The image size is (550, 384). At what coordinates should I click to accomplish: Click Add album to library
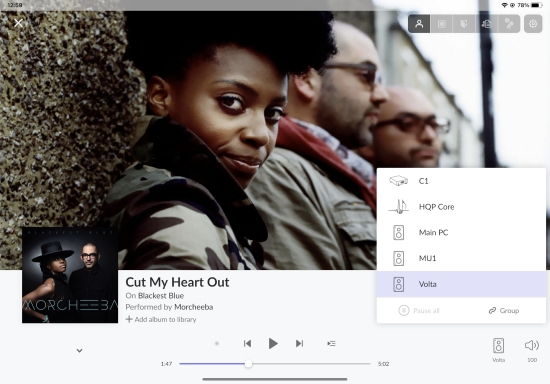coord(161,319)
